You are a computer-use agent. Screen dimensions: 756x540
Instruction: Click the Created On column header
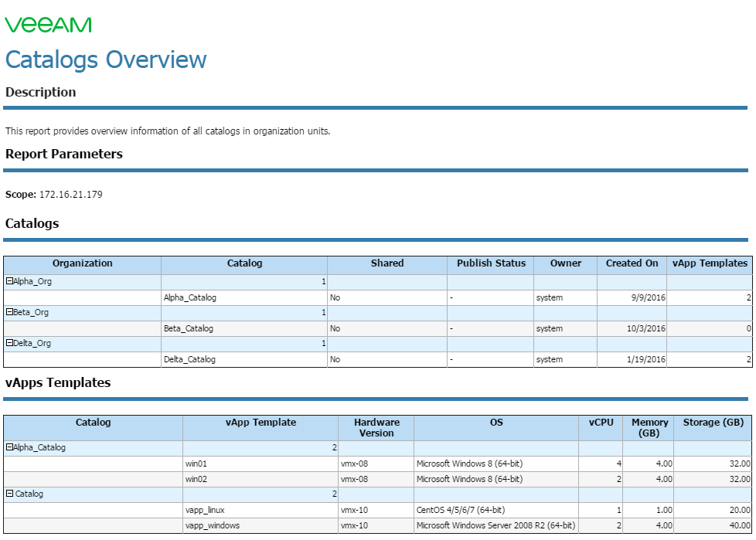coord(632,263)
